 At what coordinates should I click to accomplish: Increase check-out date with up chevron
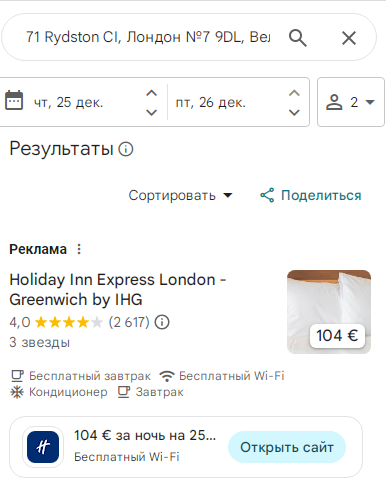tap(294, 93)
